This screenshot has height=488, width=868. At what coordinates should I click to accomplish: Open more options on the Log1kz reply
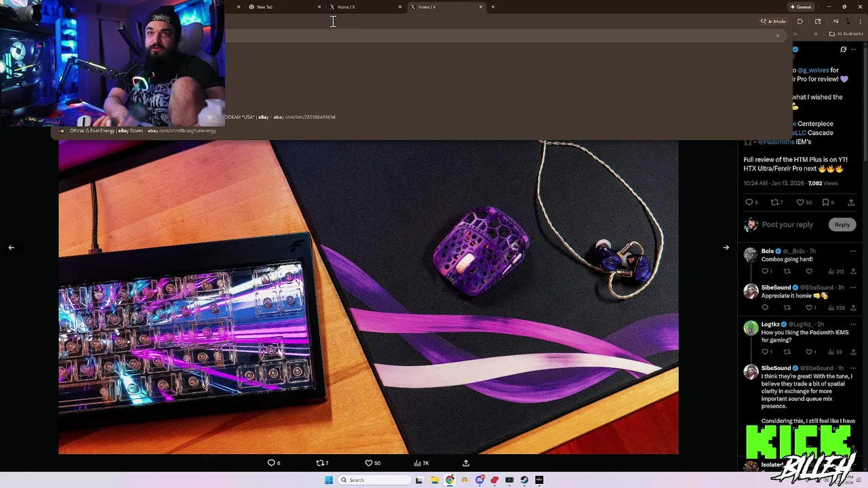(853, 325)
